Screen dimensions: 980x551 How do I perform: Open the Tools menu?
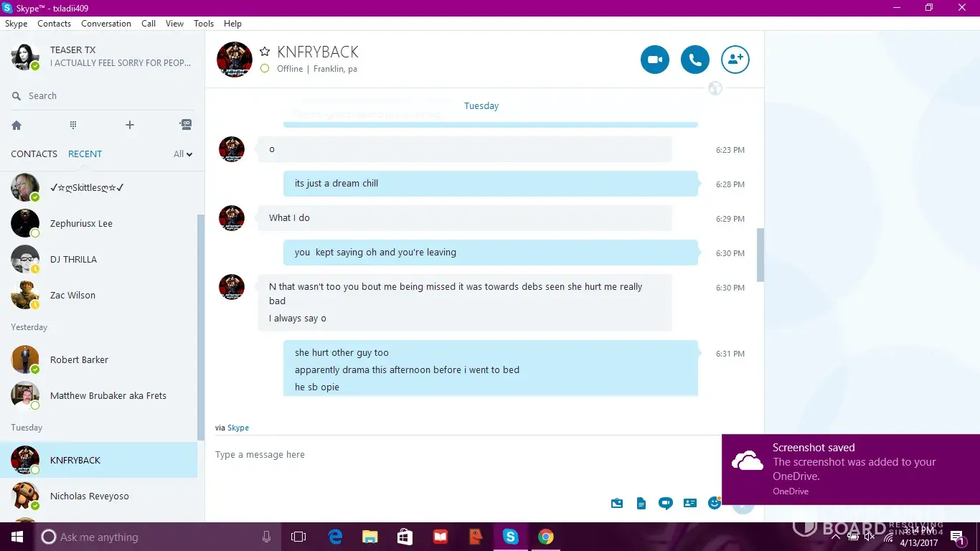pyautogui.click(x=204, y=24)
